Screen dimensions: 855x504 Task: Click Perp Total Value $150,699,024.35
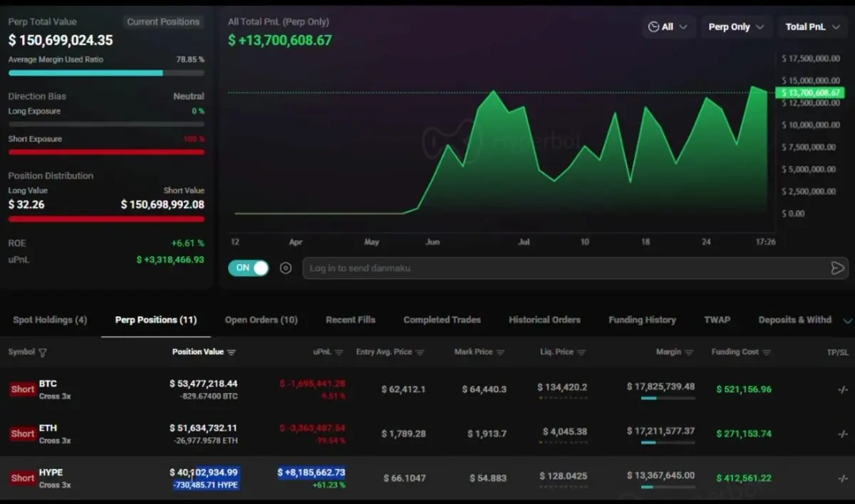[61, 41]
